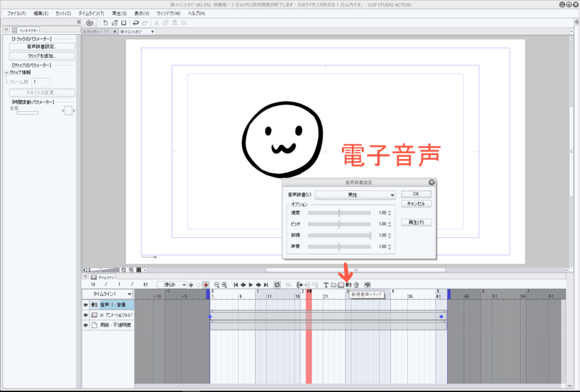Viewport: 580px width, 392px height.
Task: Click the trash icon to delete the track
Action: coord(356,283)
